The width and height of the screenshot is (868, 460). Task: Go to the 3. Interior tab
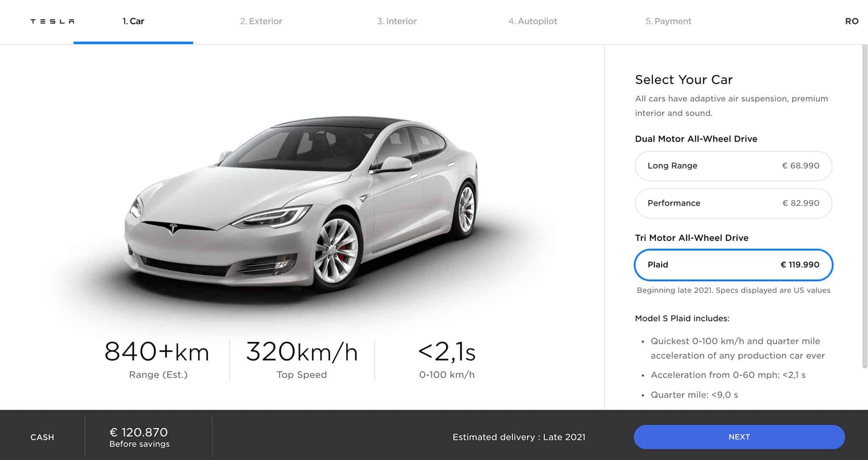click(x=397, y=21)
